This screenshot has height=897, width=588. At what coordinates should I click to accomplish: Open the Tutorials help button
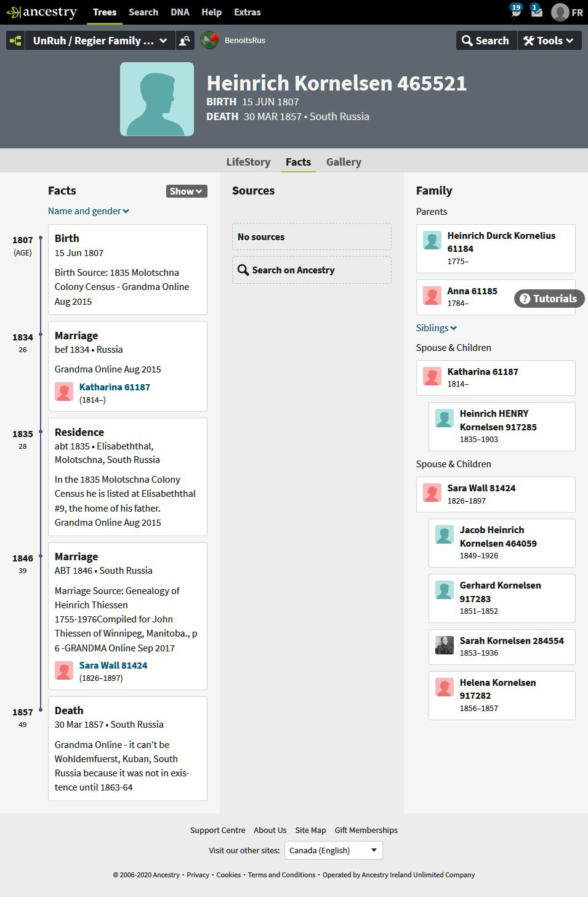549,299
